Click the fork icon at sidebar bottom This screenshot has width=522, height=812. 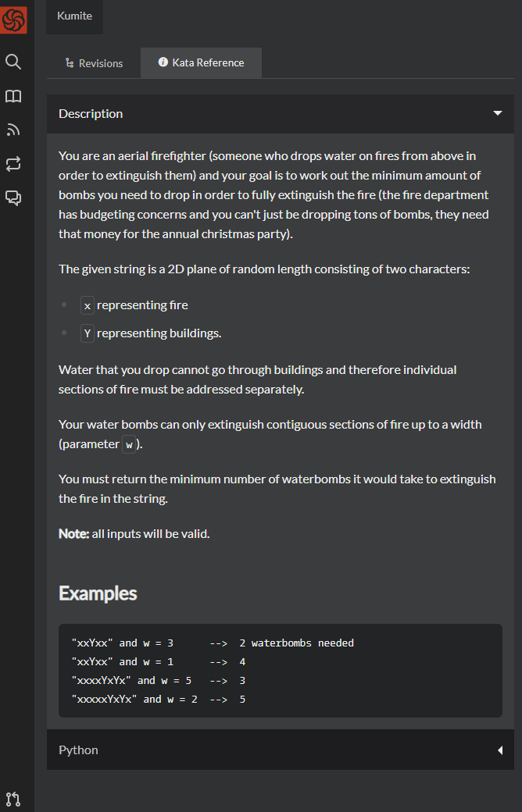point(13,799)
